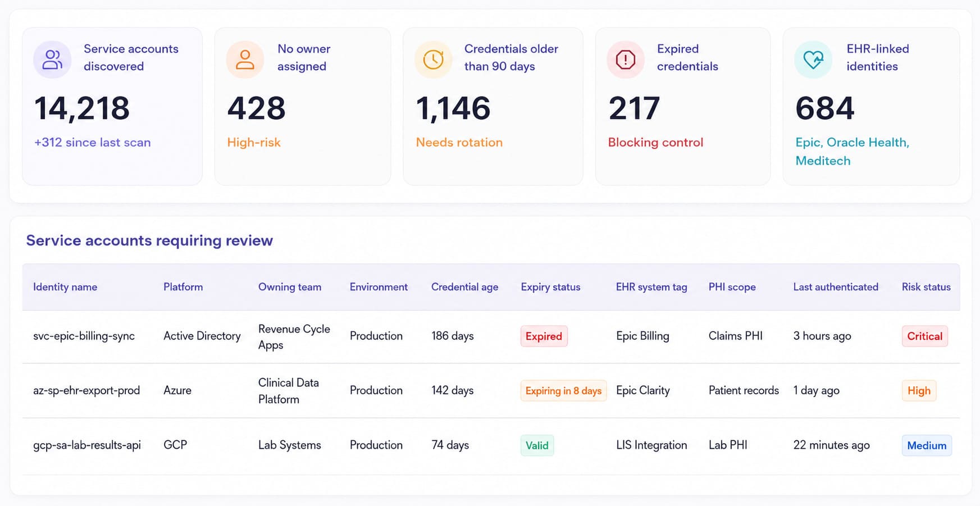Click the EHR-linked heart pulse icon
The width and height of the screenshot is (980, 506).
(813, 60)
